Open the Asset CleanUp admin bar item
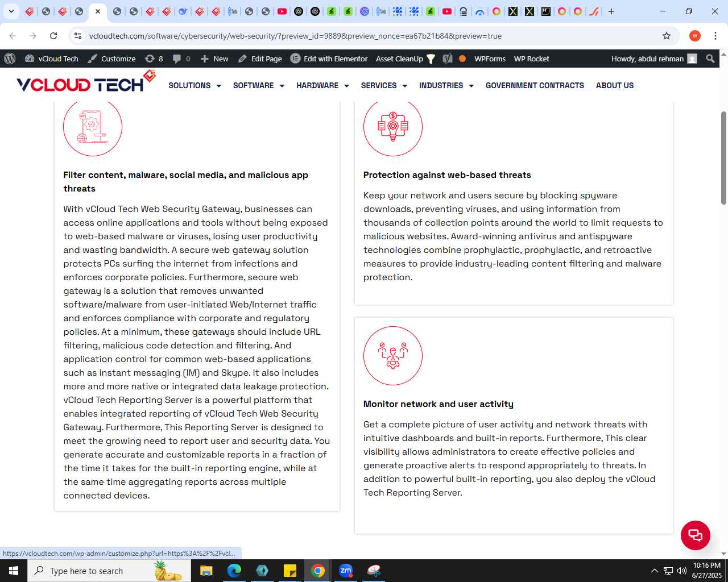The width and height of the screenshot is (728, 582). tap(406, 59)
